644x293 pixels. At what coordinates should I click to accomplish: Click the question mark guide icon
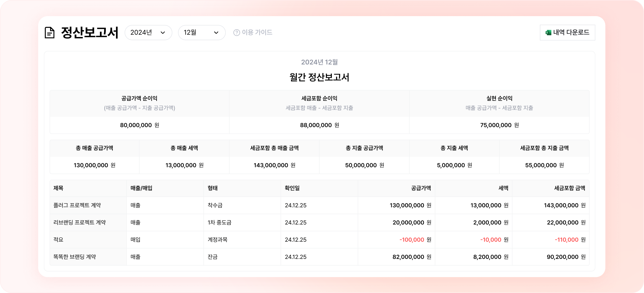tap(236, 33)
